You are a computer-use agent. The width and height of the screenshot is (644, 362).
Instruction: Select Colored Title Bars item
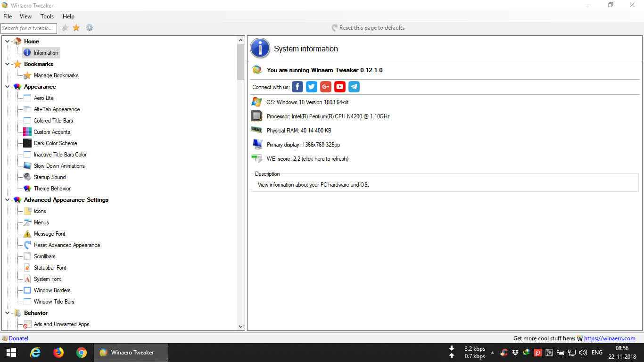click(x=53, y=121)
